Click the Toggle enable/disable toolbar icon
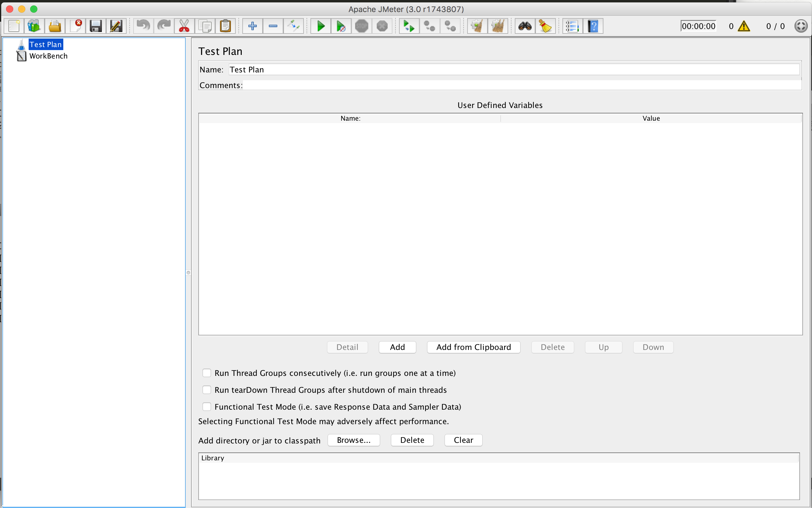 [293, 26]
